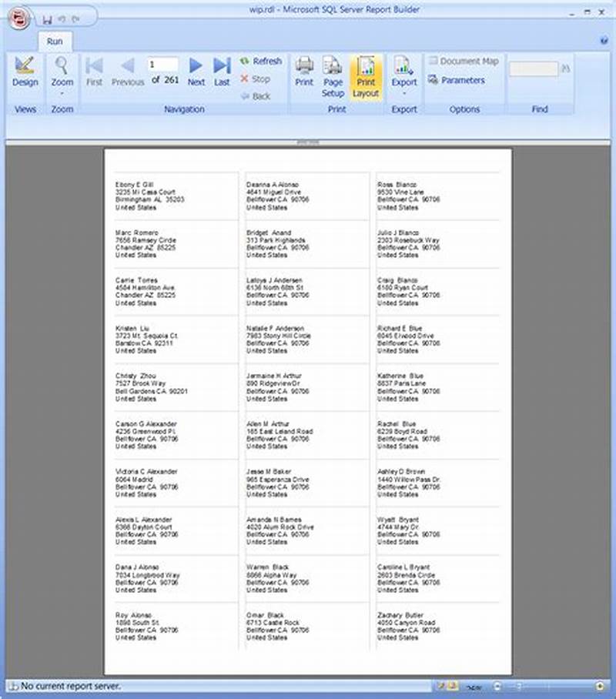
Task: Open the Print dialog
Action: (x=305, y=73)
